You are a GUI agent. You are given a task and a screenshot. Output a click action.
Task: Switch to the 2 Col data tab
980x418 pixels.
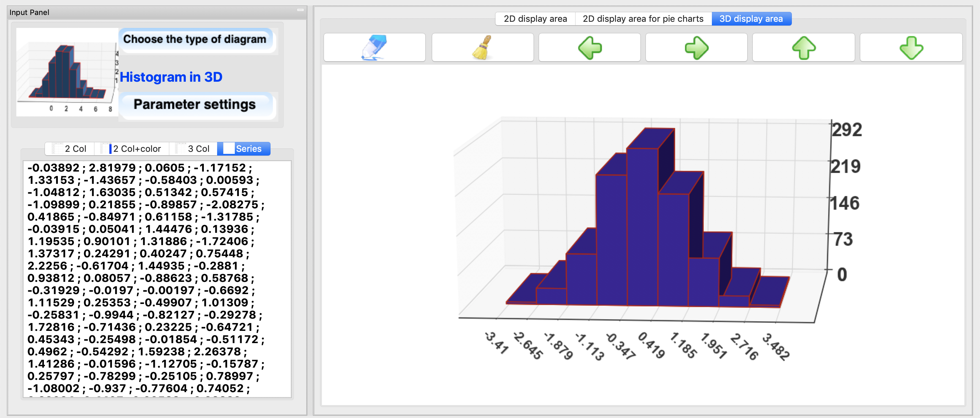[x=70, y=149]
